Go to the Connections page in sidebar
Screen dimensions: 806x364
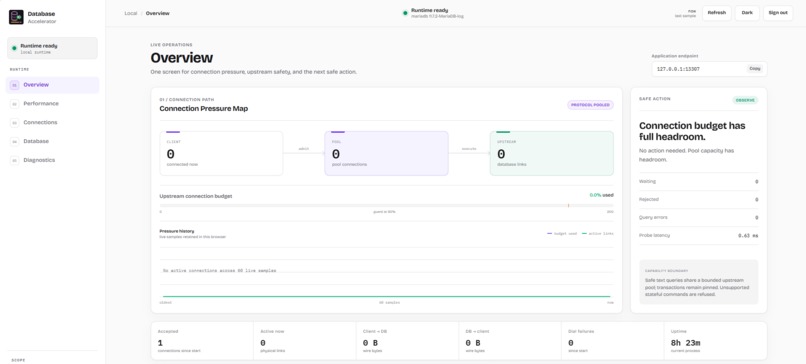click(52, 122)
